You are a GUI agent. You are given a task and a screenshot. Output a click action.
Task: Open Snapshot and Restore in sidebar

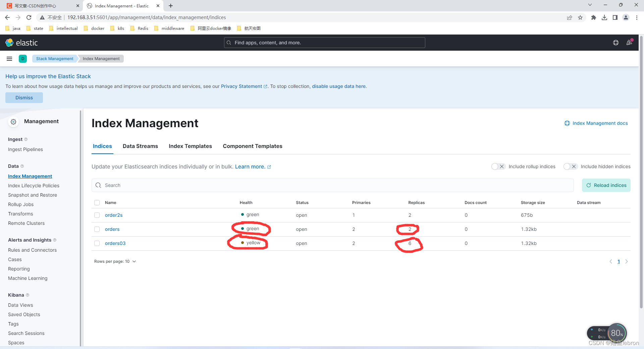point(33,195)
